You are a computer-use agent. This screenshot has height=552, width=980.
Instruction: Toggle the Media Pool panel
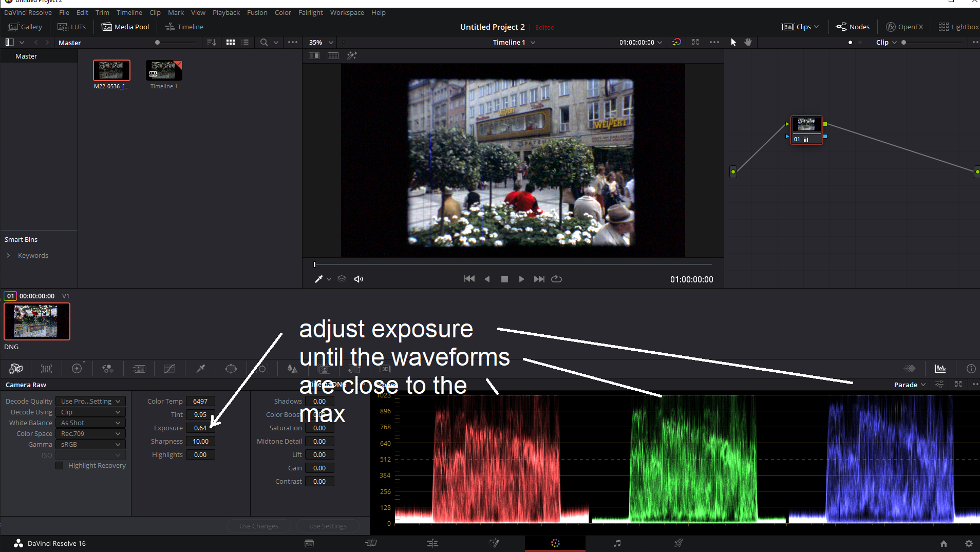pyautogui.click(x=125, y=27)
